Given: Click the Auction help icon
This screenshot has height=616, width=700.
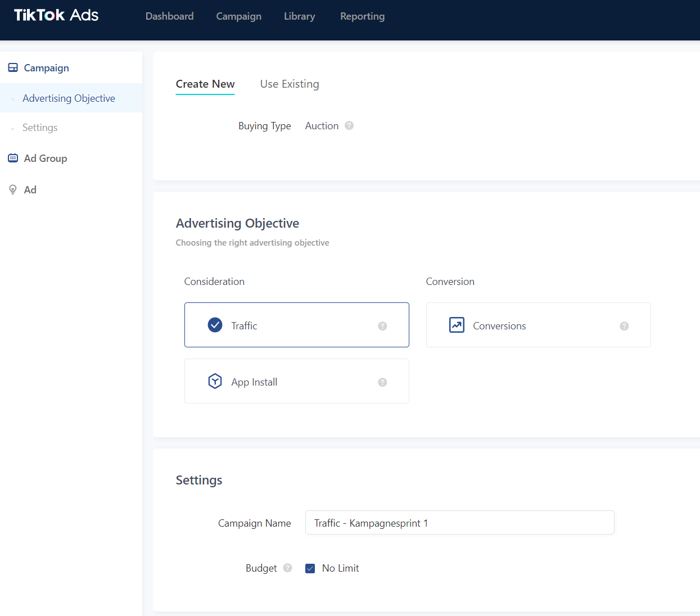Looking at the screenshot, I should [x=349, y=125].
